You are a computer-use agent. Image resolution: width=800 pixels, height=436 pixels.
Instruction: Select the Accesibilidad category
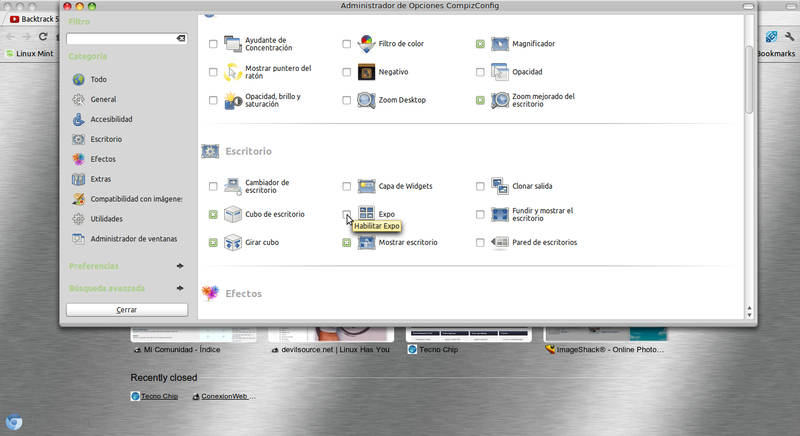111,119
